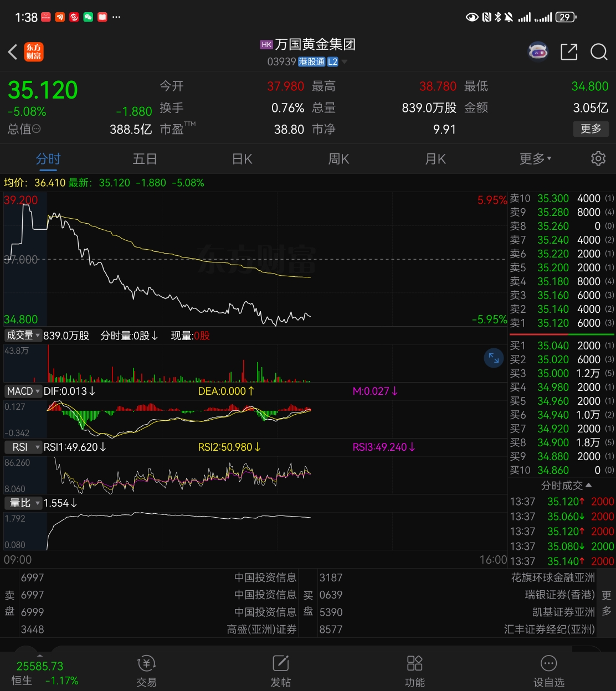Image resolution: width=616 pixels, height=691 pixels.
Task: Tap broker 高盛(亚洲)证券 entry
Action: tap(261, 629)
